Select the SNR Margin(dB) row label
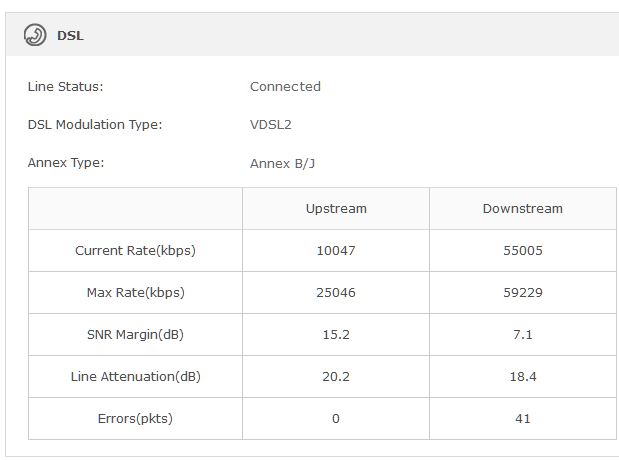Image resolution: width=619 pixels, height=460 pixels. [x=135, y=335]
